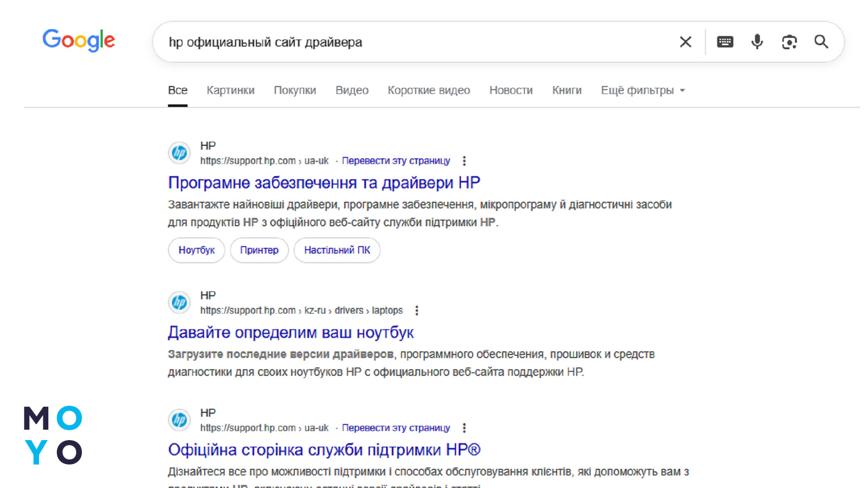This screenshot has height=488, width=868.
Task: Click the on-screen keyboard icon
Action: [724, 42]
